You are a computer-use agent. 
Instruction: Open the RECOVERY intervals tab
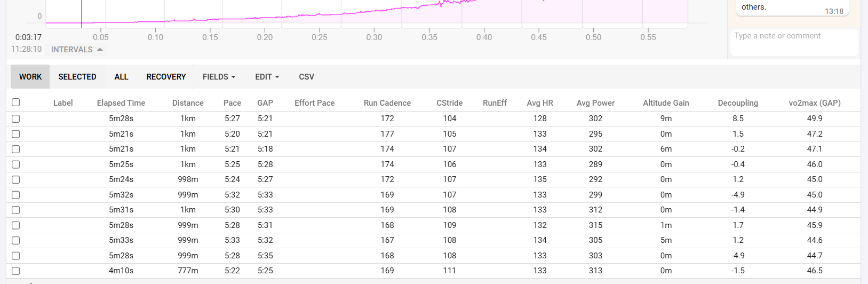click(166, 77)
